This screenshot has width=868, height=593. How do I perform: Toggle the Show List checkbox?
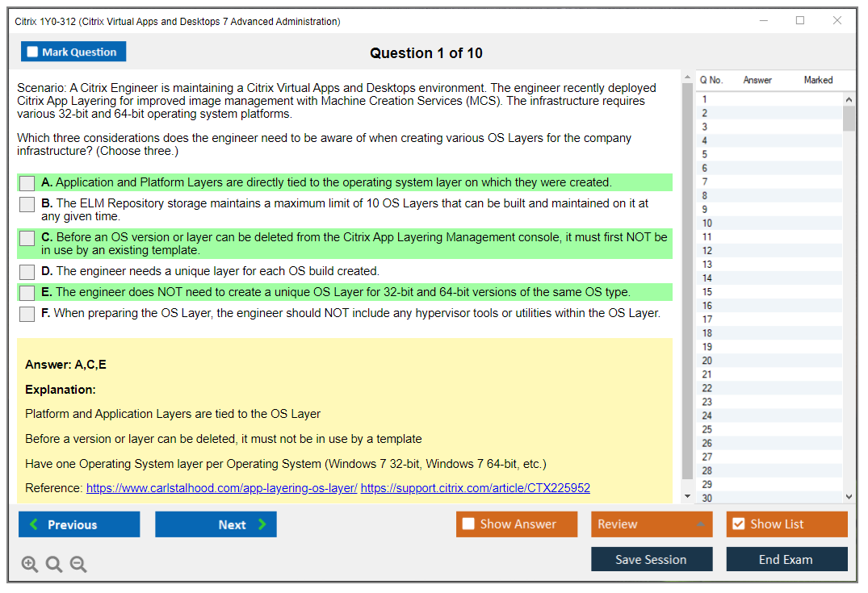(738, 524)
